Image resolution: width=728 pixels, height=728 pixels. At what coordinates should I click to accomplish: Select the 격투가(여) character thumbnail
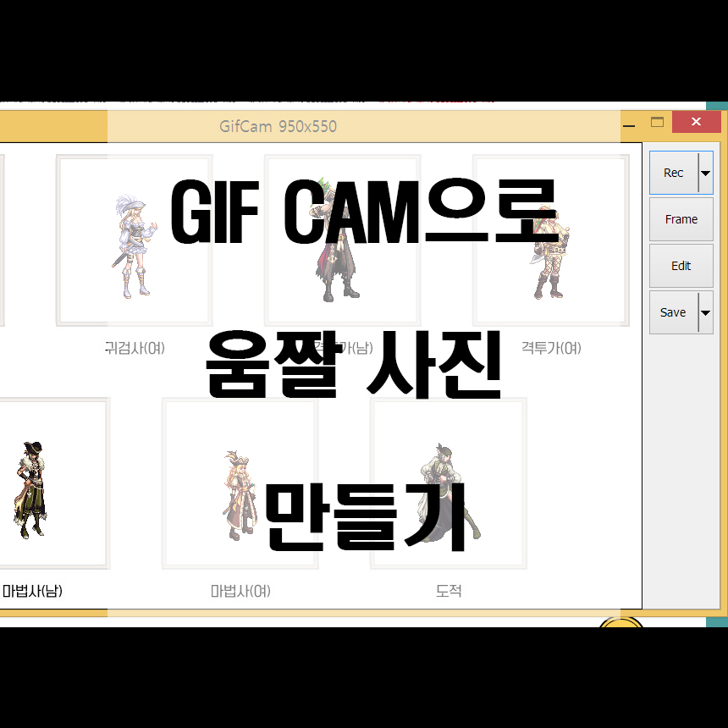pyautogui.click(x=551, y=240)
